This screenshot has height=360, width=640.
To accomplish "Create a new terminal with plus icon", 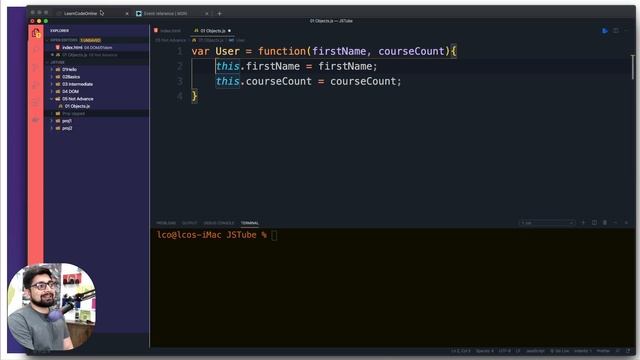I will point(583,222).
